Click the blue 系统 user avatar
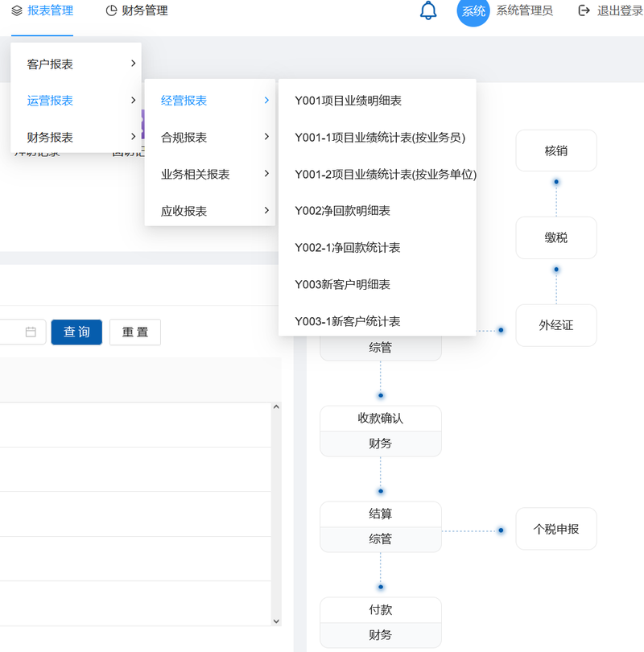 click(x=473, y=11)
